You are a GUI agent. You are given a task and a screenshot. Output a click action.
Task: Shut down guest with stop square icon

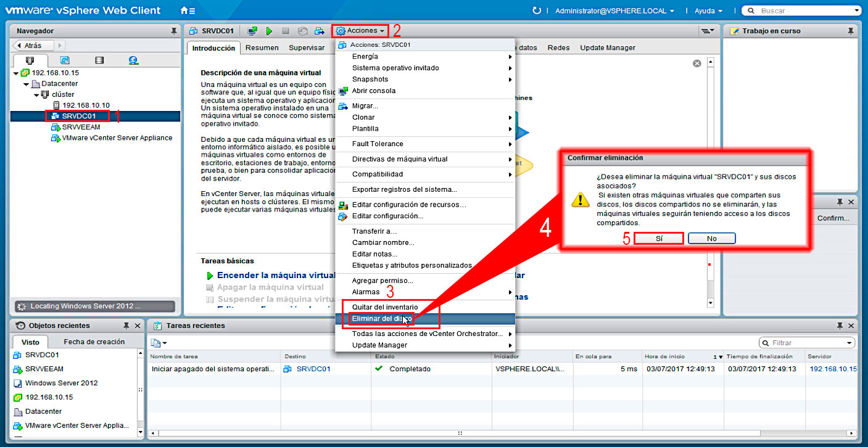click(285, 31)
